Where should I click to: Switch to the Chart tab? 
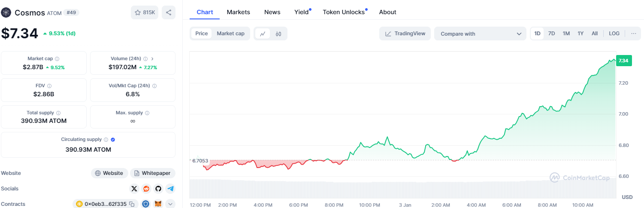pyautogui.click(x=205, y=12)
